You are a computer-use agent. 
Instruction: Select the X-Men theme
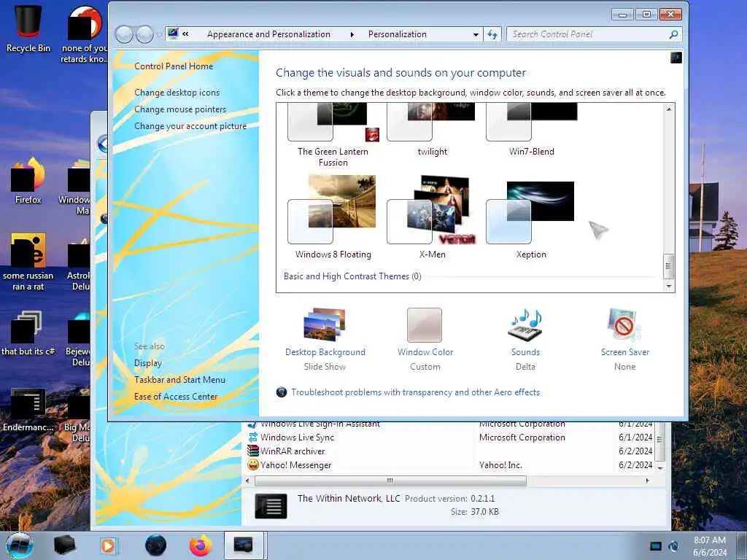[x=432, y=217]
